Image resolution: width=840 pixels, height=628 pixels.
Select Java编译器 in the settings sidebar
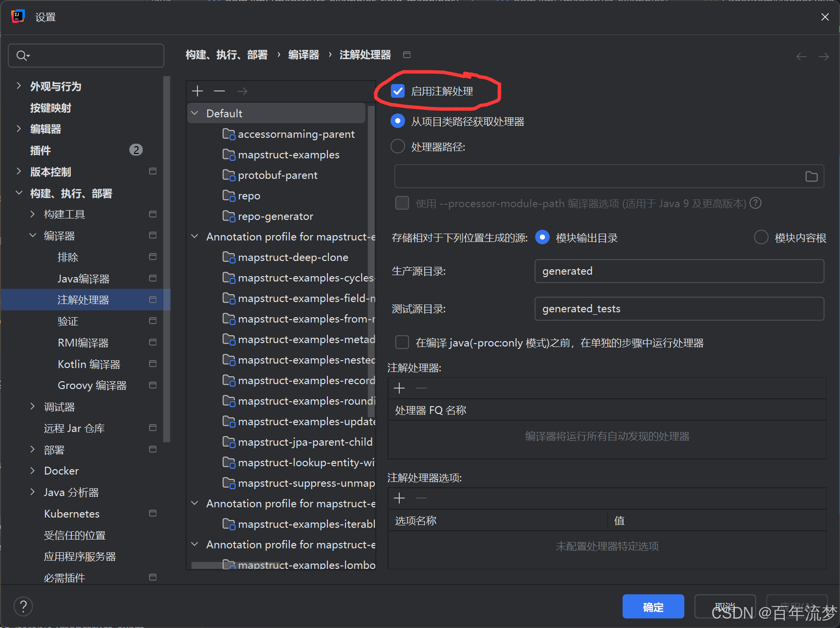(83, 278)
